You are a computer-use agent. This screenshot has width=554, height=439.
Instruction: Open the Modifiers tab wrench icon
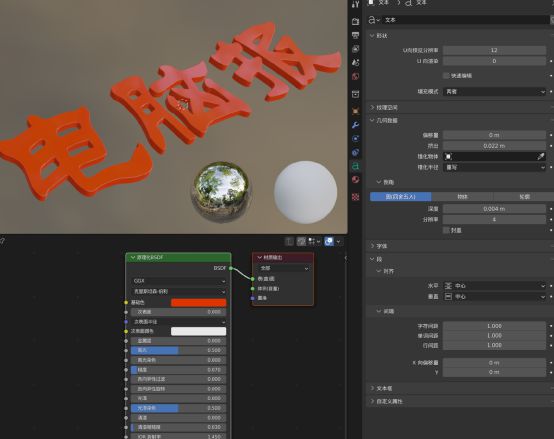355,125
